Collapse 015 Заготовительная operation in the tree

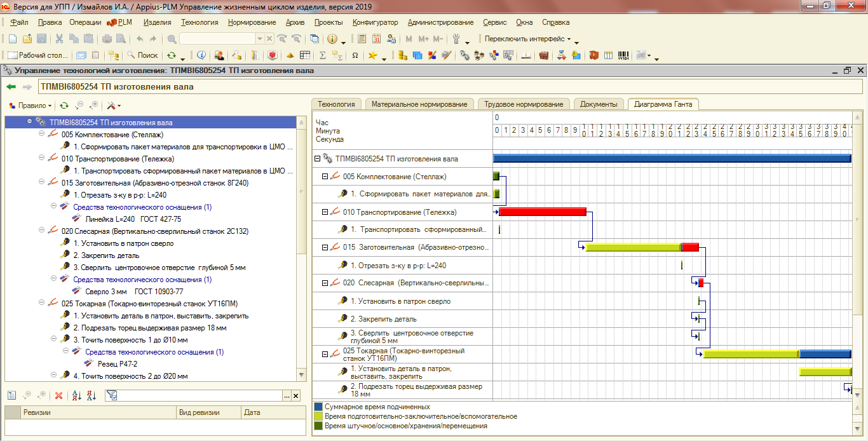point(41,183)
